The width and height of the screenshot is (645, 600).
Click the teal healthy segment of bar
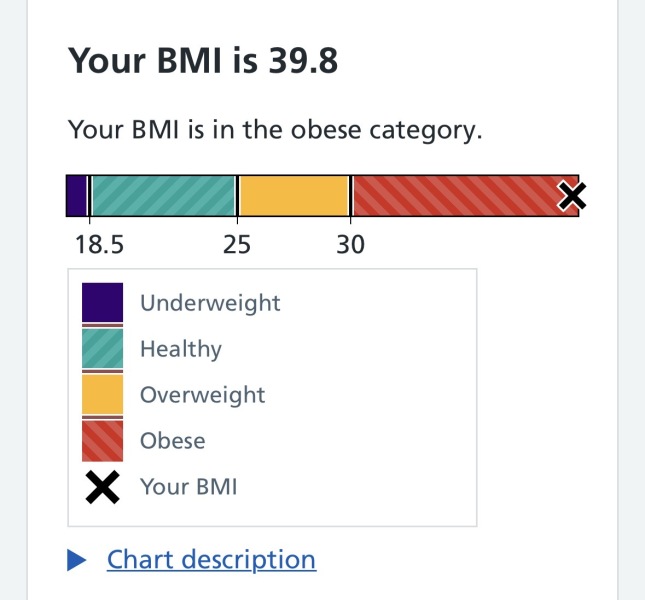tap(163, 196)
